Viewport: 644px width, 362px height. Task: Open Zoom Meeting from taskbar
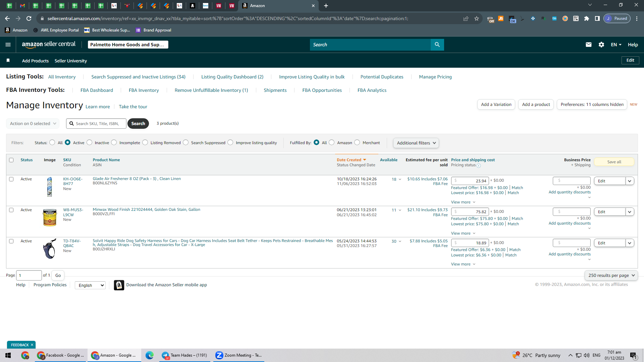point(238,355)
